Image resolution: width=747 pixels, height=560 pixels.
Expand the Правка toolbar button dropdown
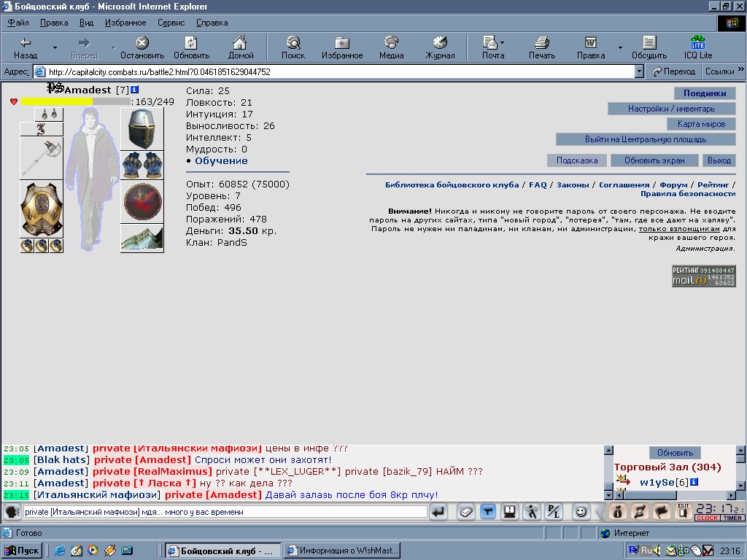tap(620, 47)
